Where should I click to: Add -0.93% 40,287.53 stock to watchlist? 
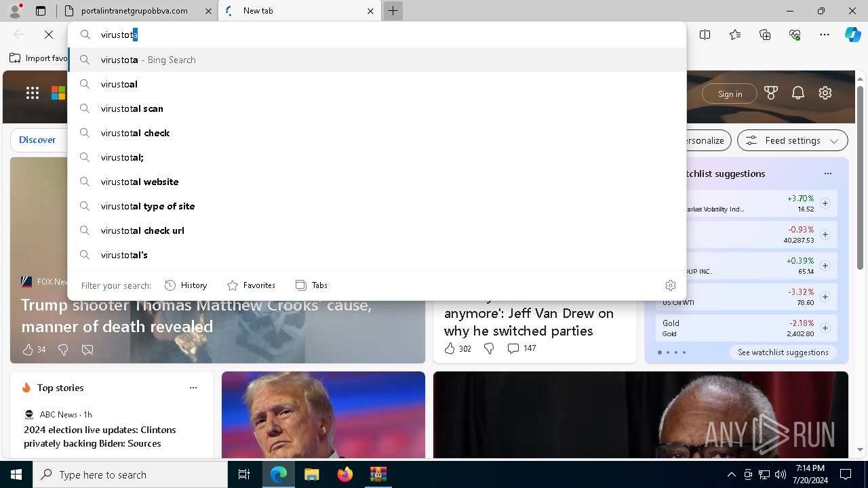825,235
